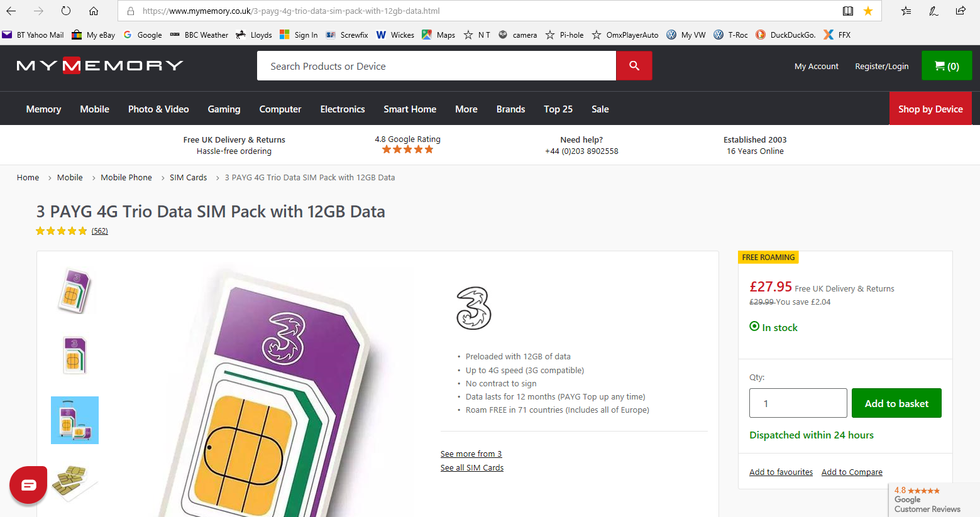Screen dimensions: 980x517
Task: Click the 4.8 Google Rating stars
Action: pyautogui.click(x=407, y=150)
